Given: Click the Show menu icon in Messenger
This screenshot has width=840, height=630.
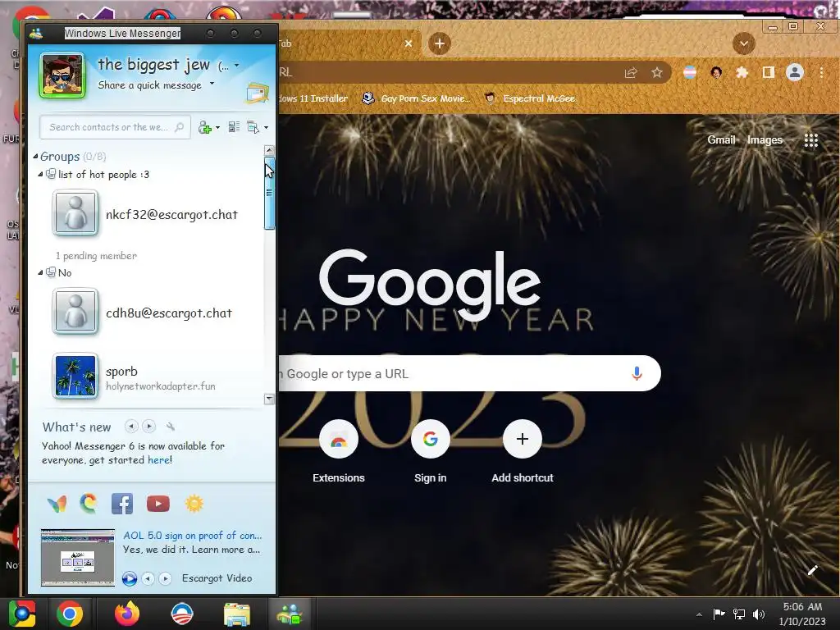Looking at the screenshot, I should click(253, 127).
